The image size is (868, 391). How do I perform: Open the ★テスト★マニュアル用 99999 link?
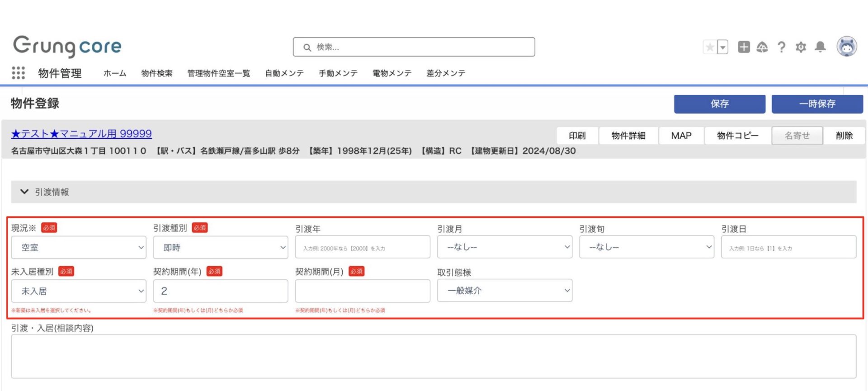[81, 134]
